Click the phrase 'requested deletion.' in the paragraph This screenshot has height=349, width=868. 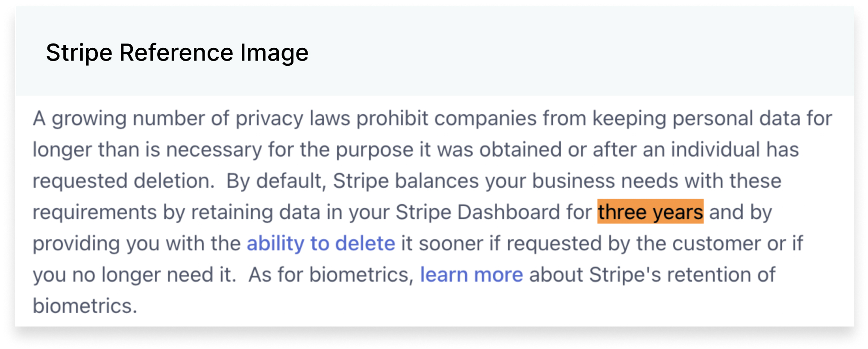(x=124, y=181)
